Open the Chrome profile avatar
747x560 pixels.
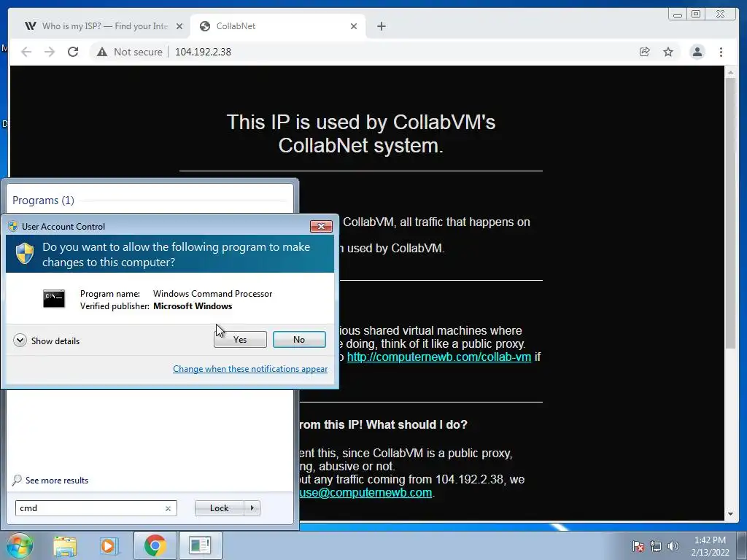697,52
